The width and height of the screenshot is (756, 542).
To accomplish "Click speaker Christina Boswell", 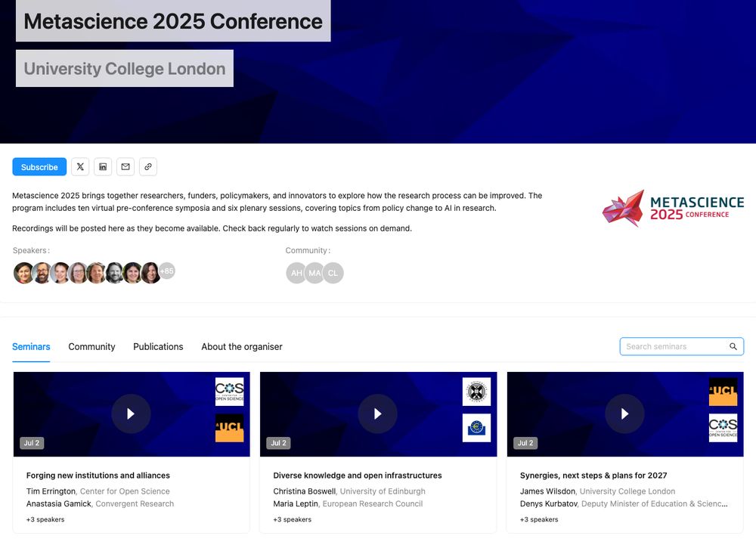I will click(304, 491).
